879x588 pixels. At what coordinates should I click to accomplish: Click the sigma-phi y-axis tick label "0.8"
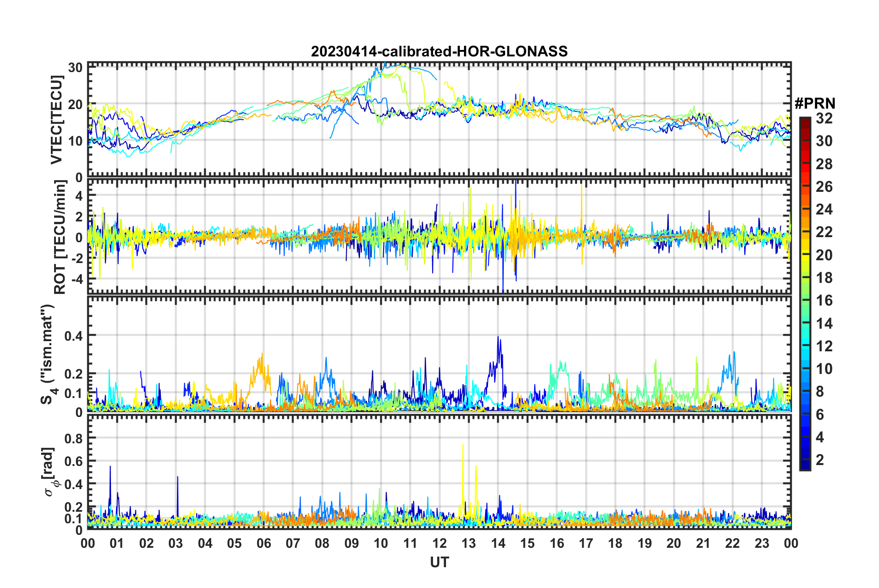tap(73, 438)
